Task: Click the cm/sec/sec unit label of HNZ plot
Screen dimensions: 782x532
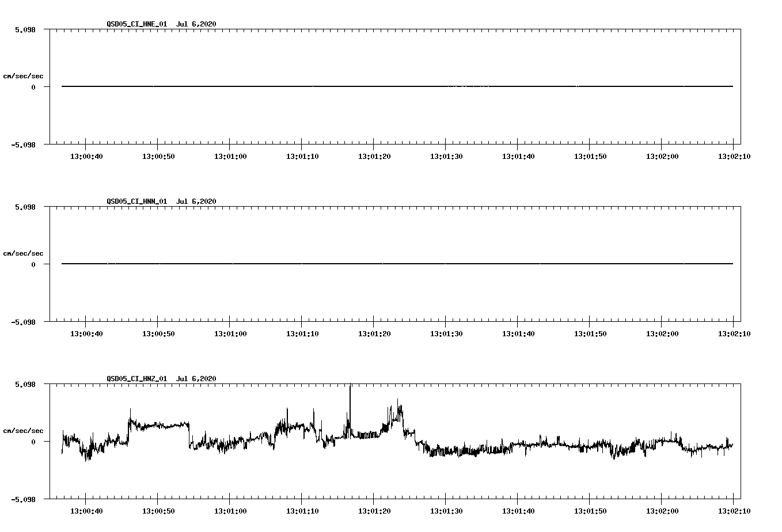Action: (x=23, y=431)
